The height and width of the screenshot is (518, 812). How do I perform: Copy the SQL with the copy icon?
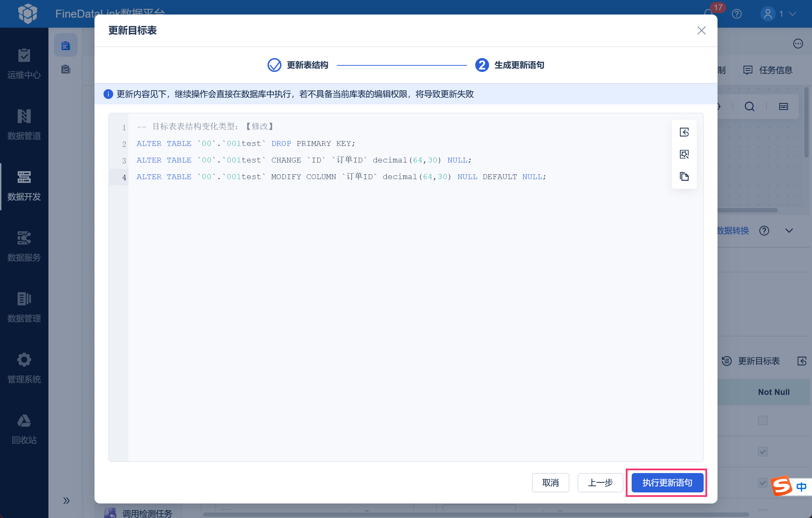click(x=684, y=176)
